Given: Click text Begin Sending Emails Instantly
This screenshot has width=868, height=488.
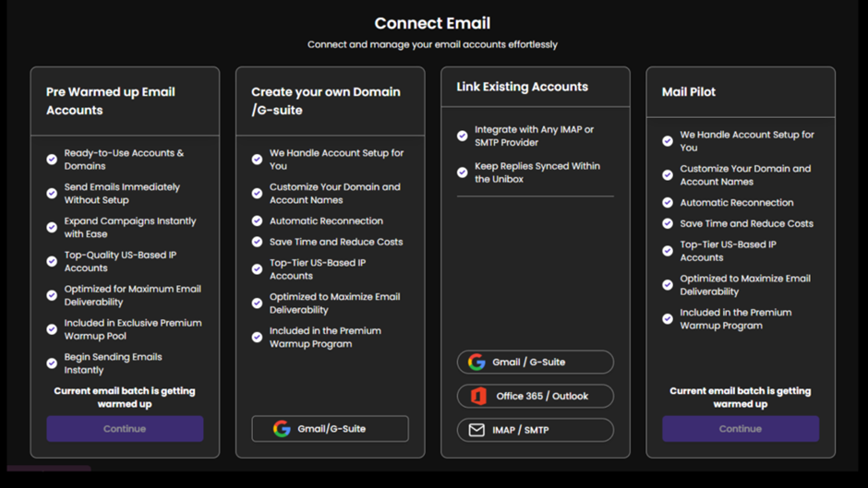Looking at the screenshot, I should coord(113,363).
